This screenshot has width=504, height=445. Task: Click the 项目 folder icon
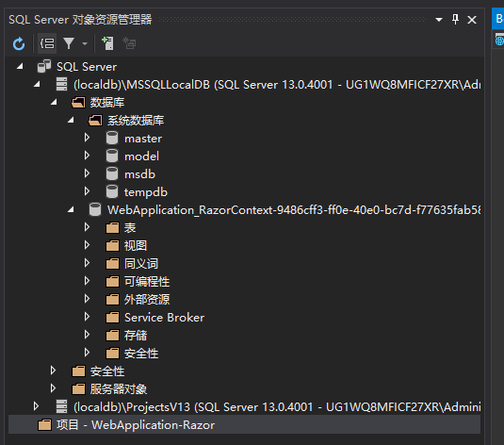coord(44,424)
